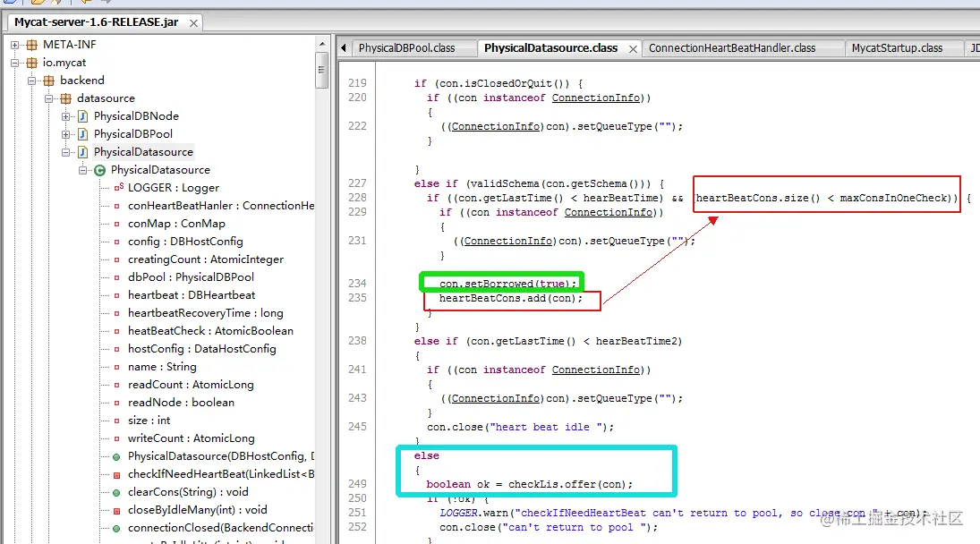Image resolution: width=980 pixels, height=544 pixels.
Task: Collapse the backend package node
Action: coord(32,81)
